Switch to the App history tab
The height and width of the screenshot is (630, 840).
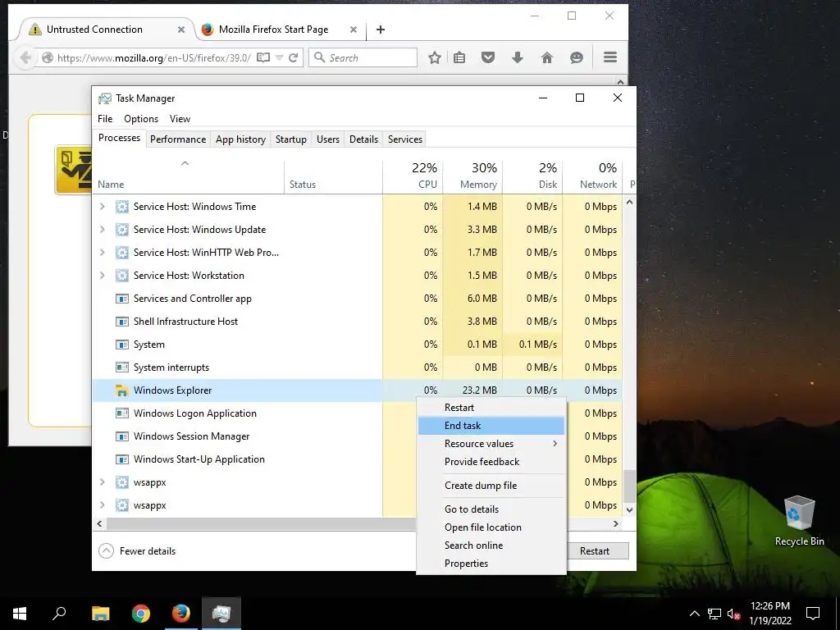pyautogui.click(x=240, y=139)
